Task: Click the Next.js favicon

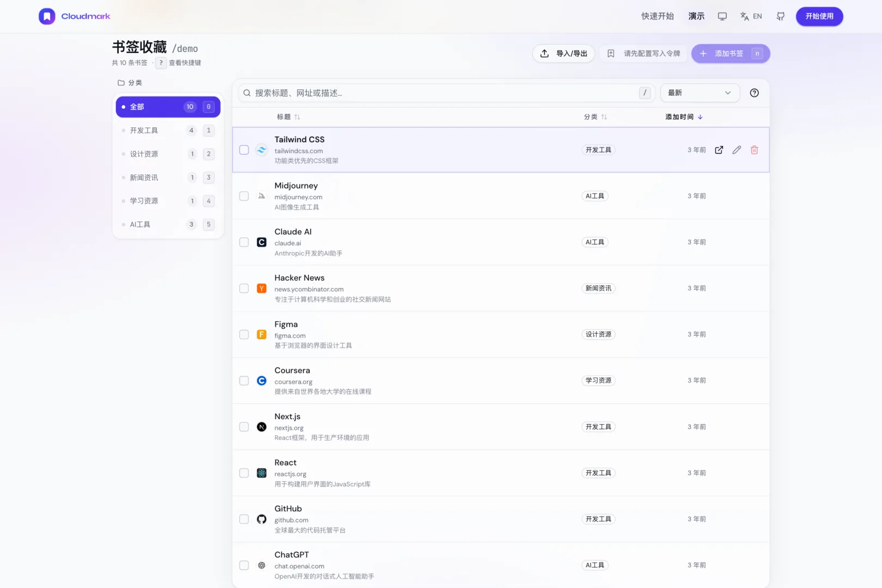Action: [261, 427]
